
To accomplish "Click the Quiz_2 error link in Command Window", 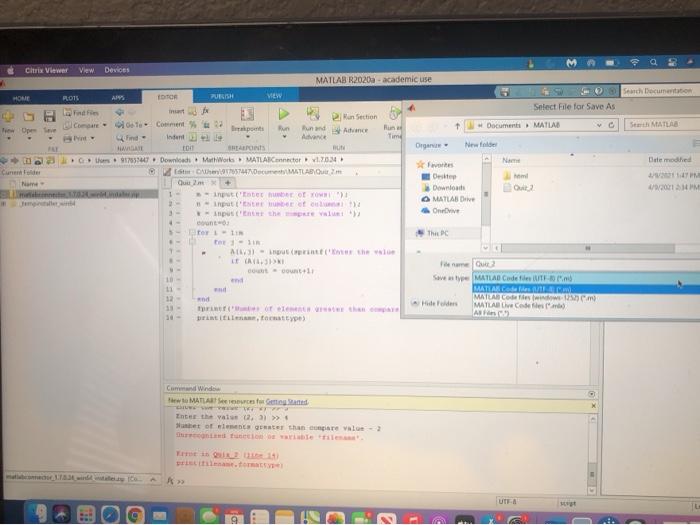I will [x=225, y=455].
